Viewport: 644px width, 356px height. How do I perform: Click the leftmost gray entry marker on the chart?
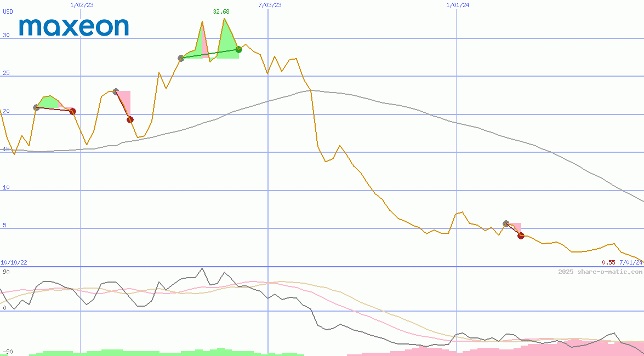[36, 107]
